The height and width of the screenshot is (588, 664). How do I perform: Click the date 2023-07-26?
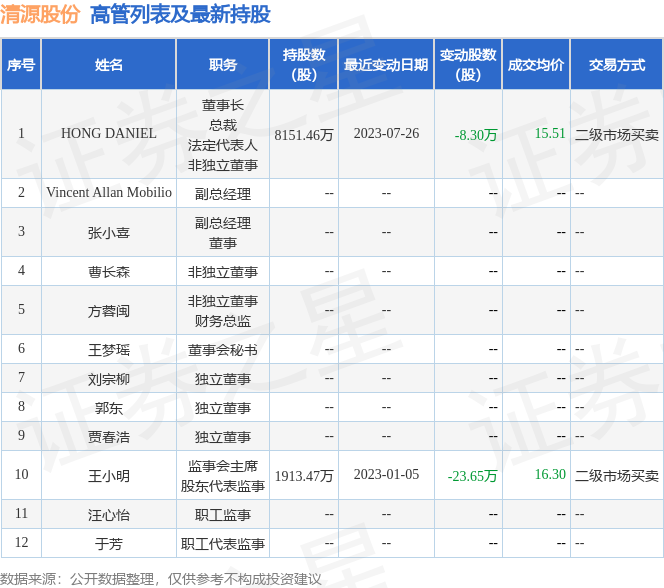[x=386, y=133]
